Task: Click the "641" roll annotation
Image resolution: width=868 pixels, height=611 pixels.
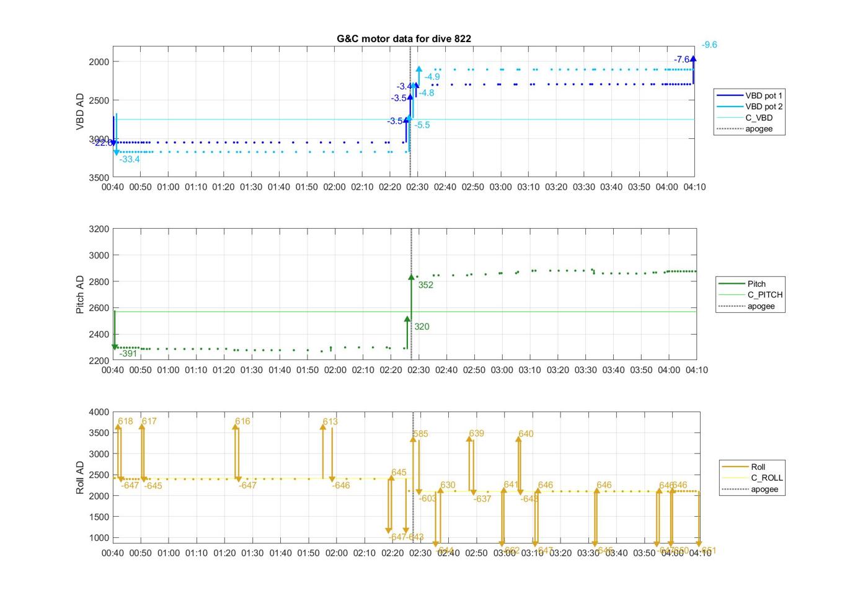Action: click(511, 485)
